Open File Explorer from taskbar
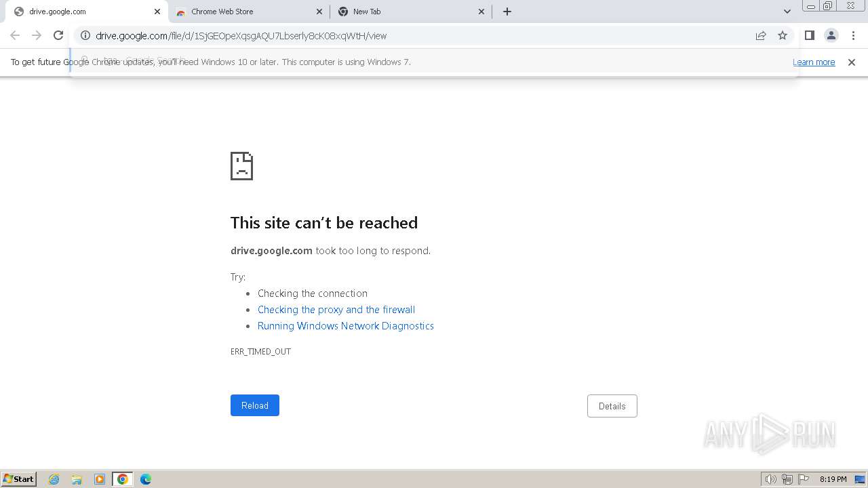The width and height of the screenshot is (868, 488). click(x=77, y=479)
